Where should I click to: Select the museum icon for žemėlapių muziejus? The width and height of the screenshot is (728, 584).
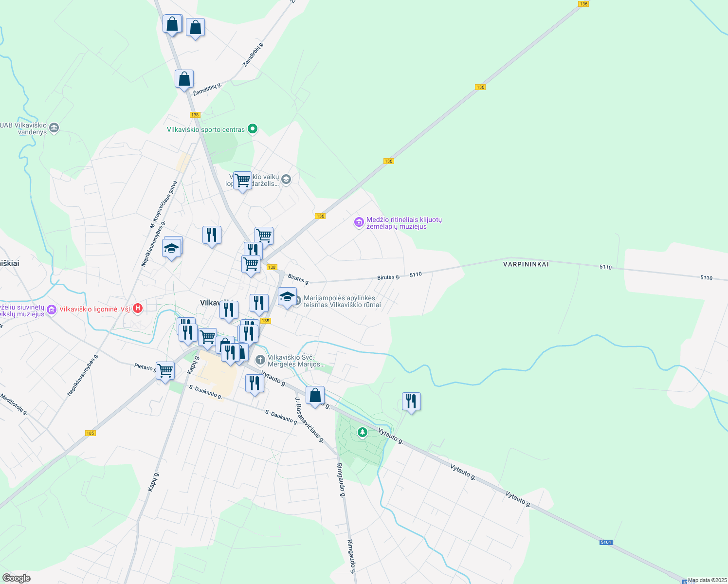point(359,220)
